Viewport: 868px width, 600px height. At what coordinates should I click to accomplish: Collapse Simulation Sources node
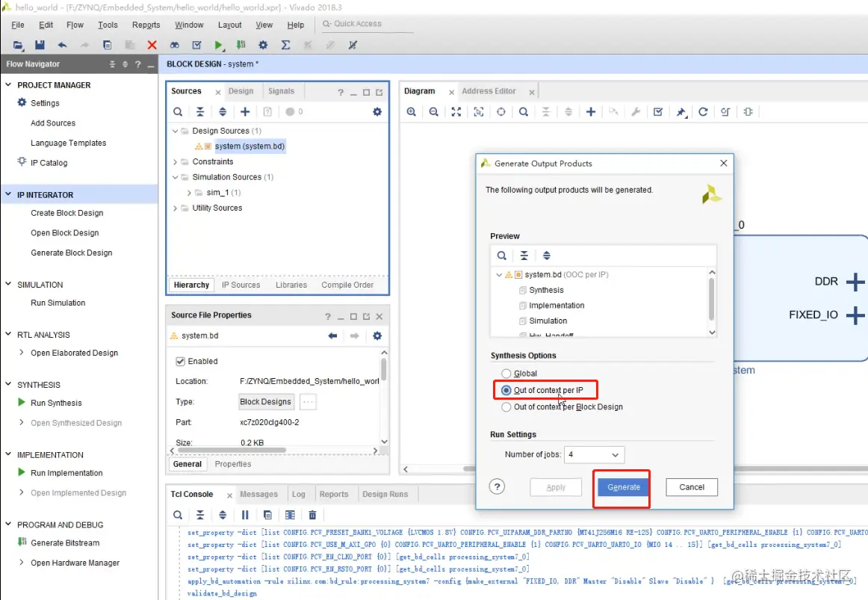(x=175, y=178)
